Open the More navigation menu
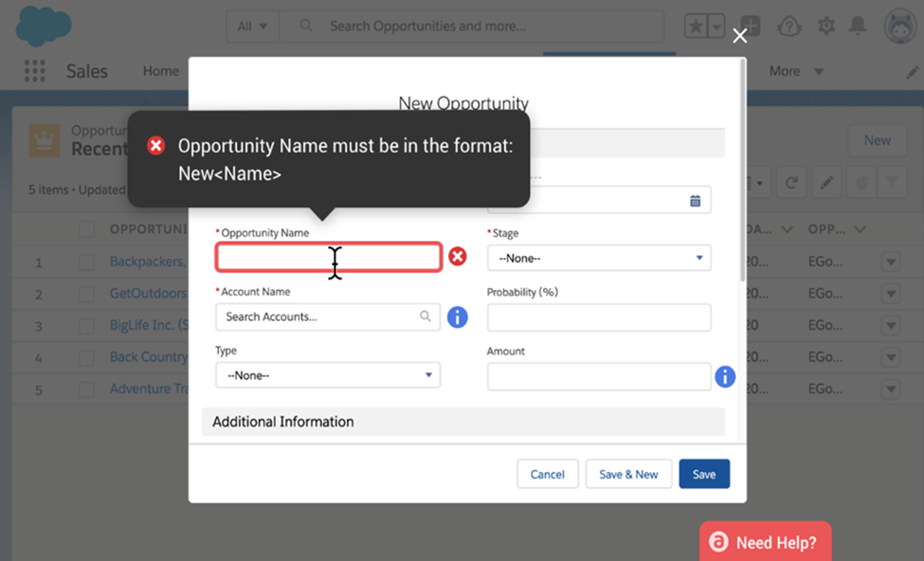 coord(796,71)
